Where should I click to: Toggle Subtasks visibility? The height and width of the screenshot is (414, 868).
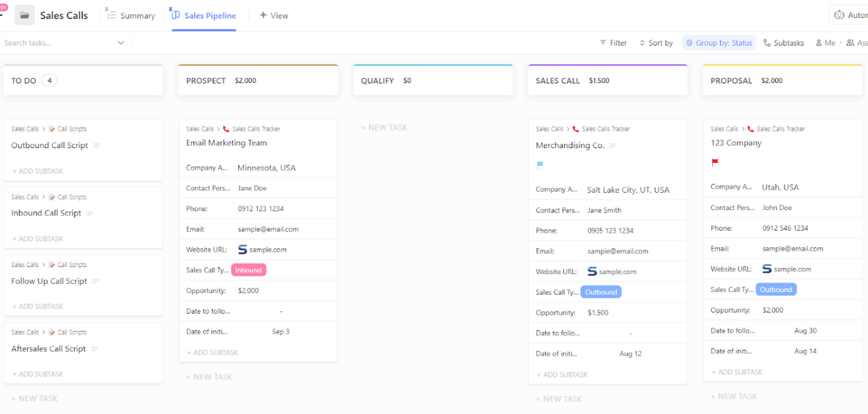783,42
